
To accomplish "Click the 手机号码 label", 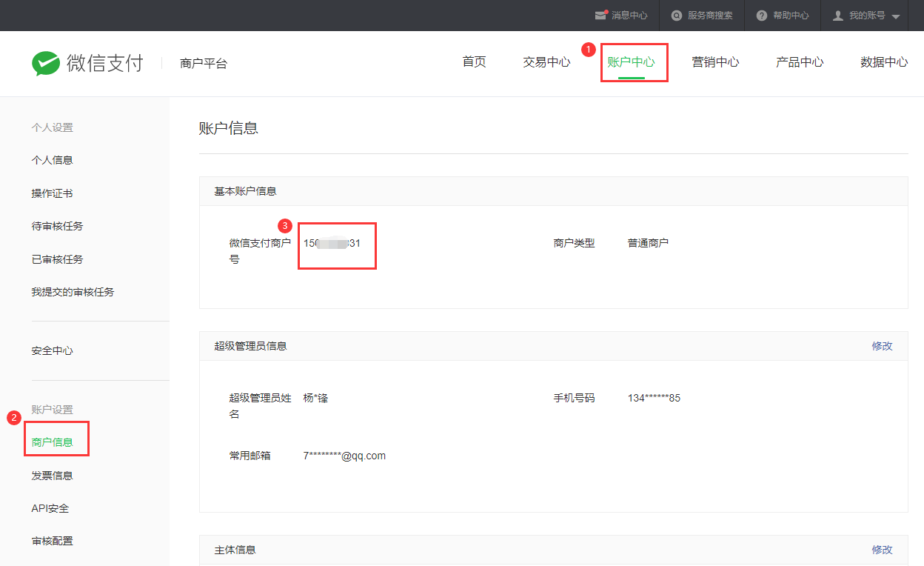I will click(574, 398).
